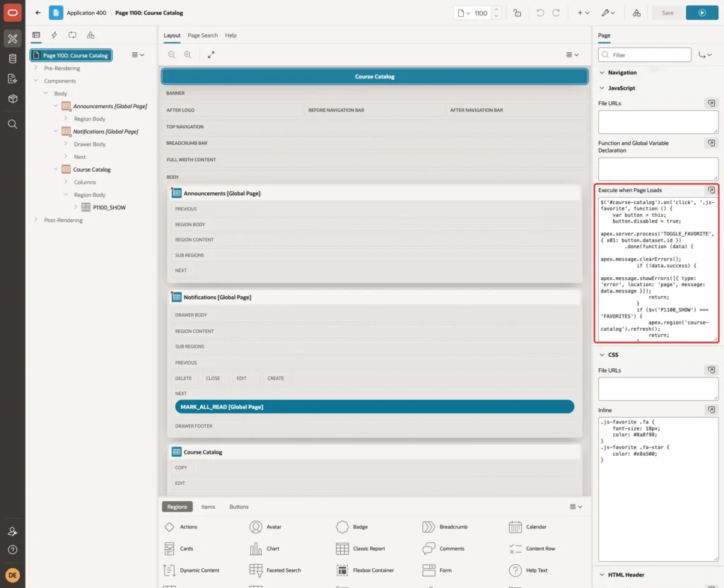Collapse the CSS property group
Viewport: 724px width, 588px height.
(602, 355)
